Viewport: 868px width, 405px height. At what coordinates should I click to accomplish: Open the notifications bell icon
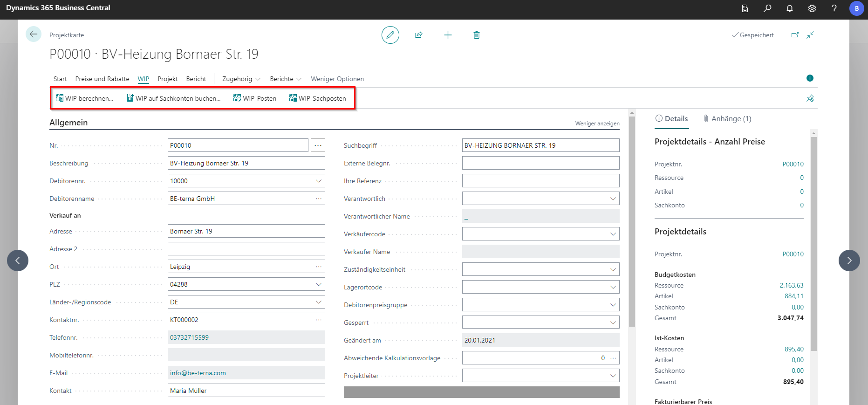(789, 8)
